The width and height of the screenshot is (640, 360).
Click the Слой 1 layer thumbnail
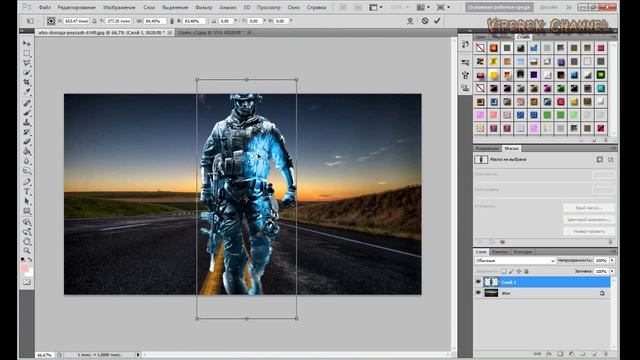491,282
